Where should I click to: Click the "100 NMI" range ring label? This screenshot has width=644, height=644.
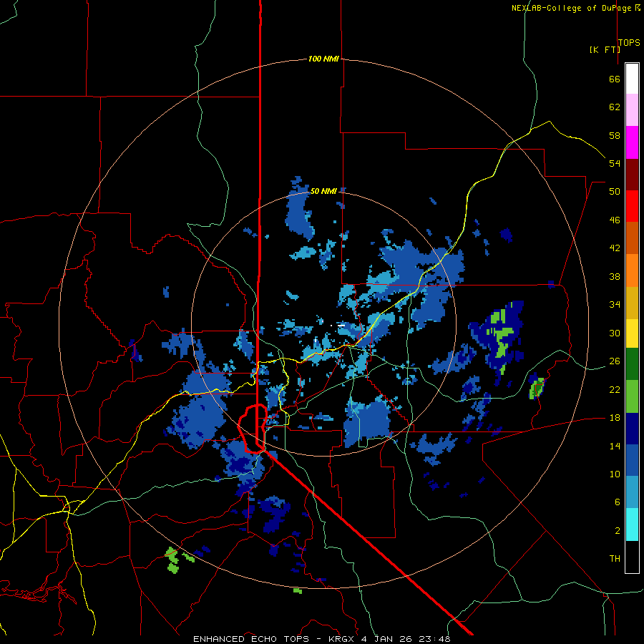[323, 59]
